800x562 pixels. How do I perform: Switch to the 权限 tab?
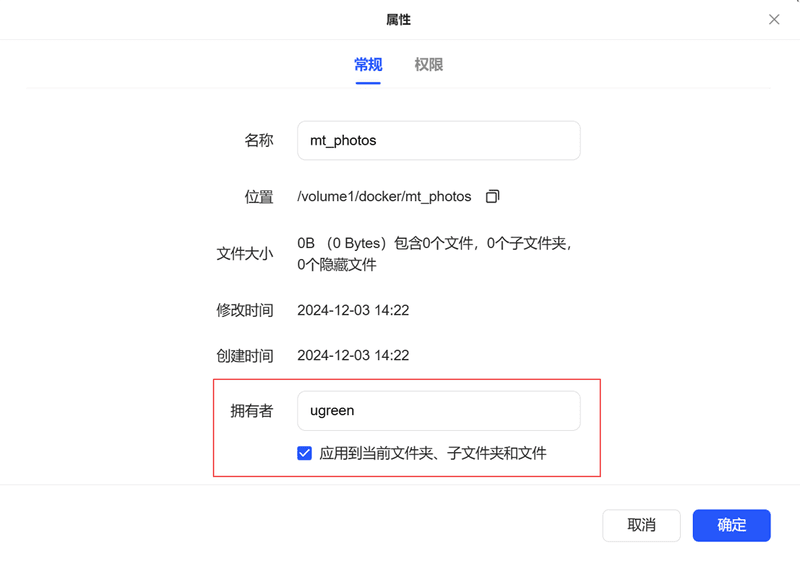[429, 65]
